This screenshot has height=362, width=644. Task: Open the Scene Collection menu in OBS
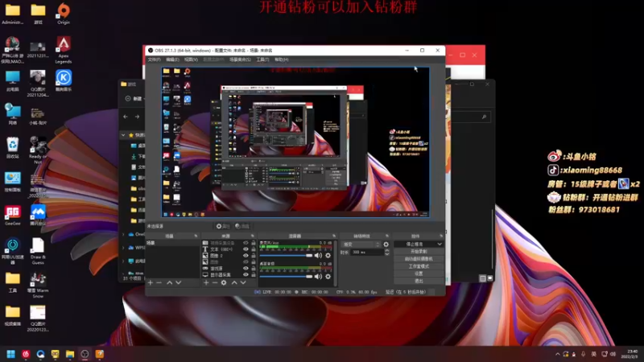(240, 60)
